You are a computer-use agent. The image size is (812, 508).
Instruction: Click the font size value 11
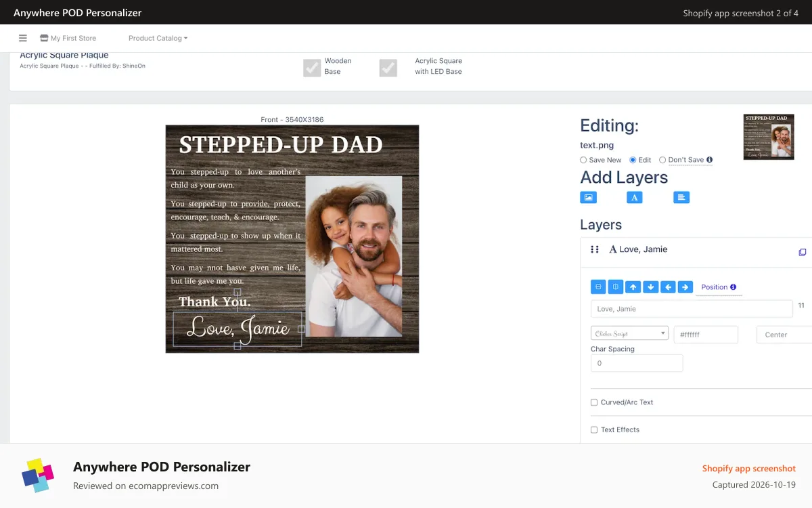[801, 305]
